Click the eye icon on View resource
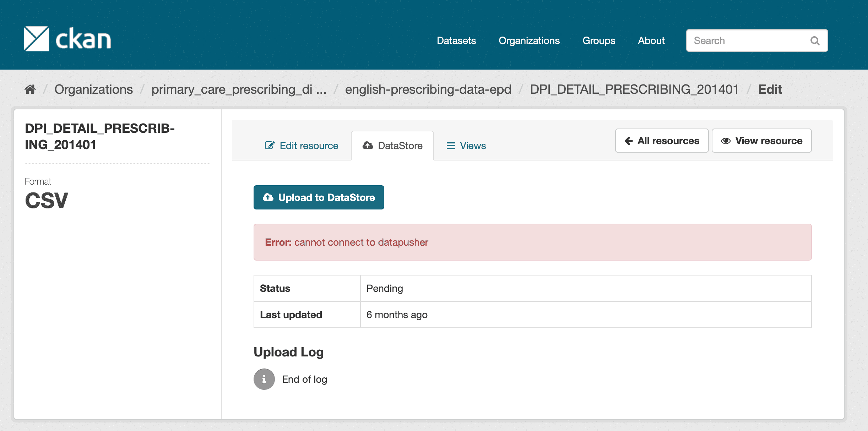This screenshot has height=431, width=868. (726, 141)
